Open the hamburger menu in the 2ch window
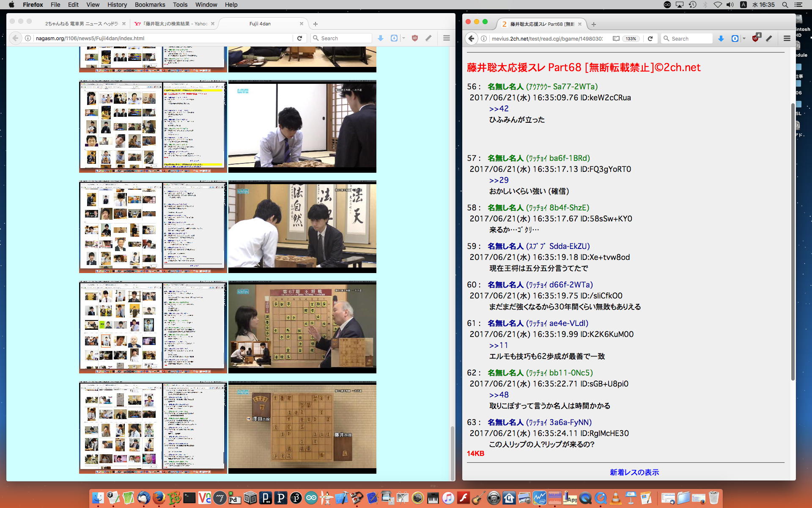 click(x=787, y=39)
